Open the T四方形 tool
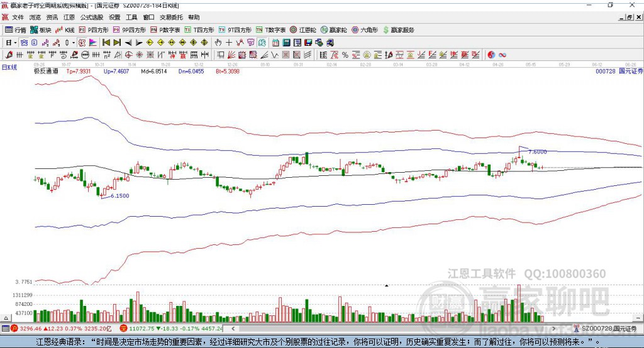The width and height of the screenshot is (644, 348). (x=199, y=30)
